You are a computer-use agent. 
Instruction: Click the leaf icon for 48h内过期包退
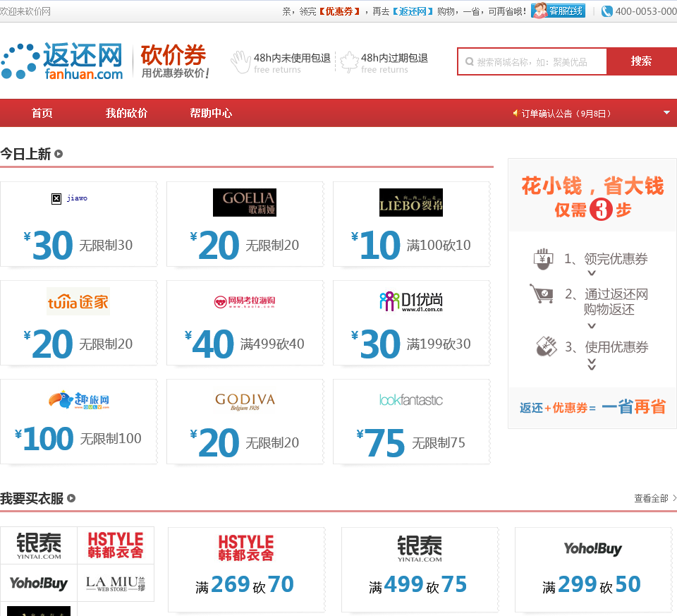pos(349,62)
